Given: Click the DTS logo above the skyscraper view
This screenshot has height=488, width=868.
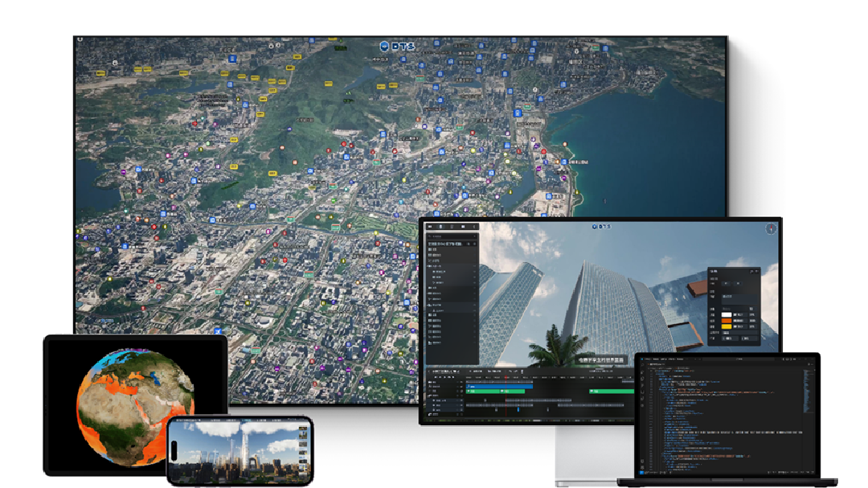Looking at the screenshot, I should [601, 227].
